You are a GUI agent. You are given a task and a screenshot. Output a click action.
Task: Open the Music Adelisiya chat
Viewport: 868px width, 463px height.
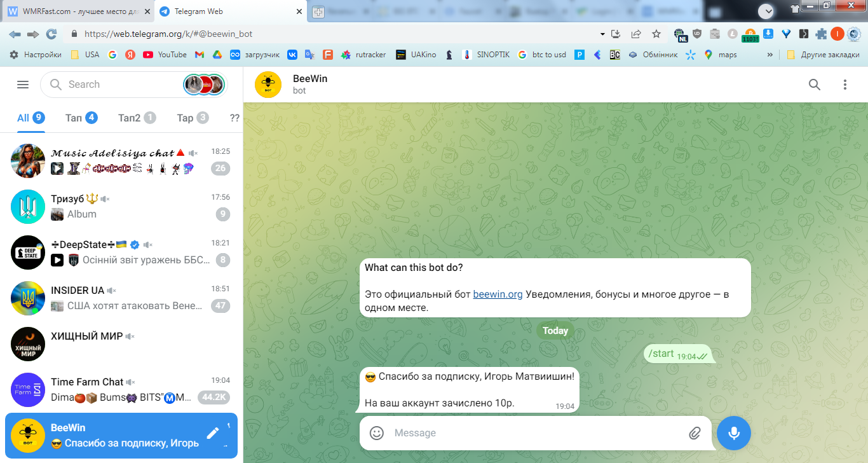[x=121, y=161]
